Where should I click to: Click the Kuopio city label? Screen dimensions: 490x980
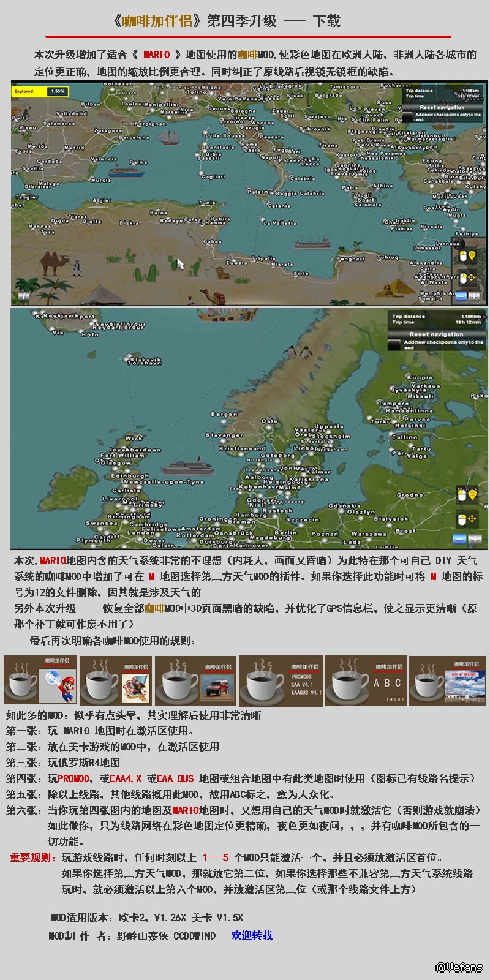coord(420,377)
